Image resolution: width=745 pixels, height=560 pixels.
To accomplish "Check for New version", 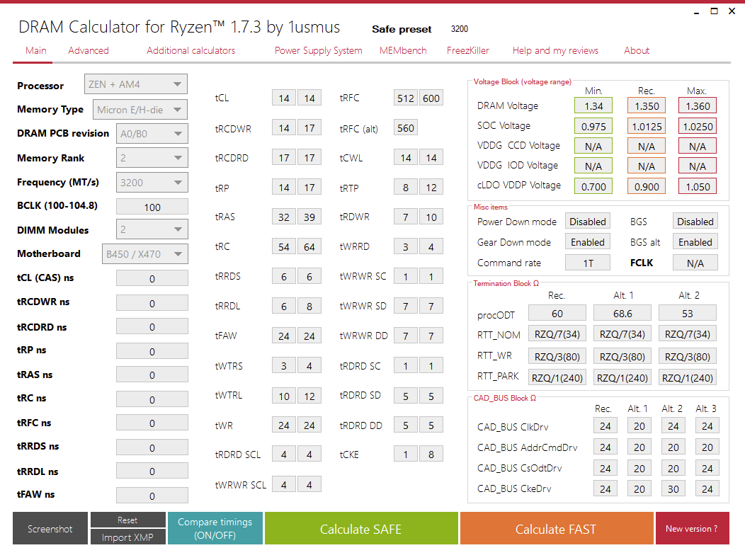I will [x=692, y=528].
